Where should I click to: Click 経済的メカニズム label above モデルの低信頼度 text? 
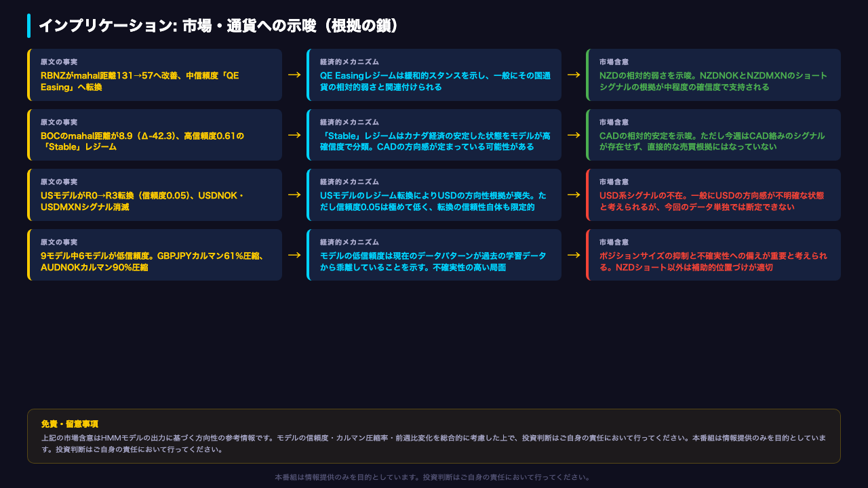click(350, 243)
